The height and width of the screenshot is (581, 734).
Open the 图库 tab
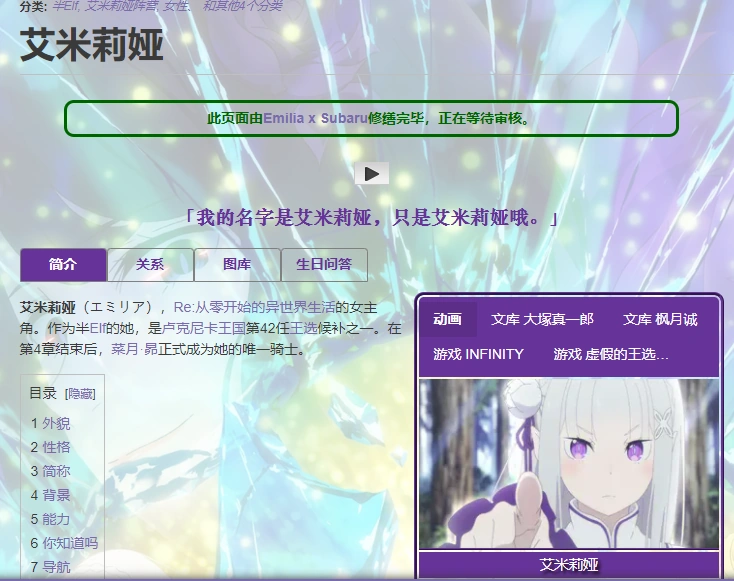[x=237, y=265]
